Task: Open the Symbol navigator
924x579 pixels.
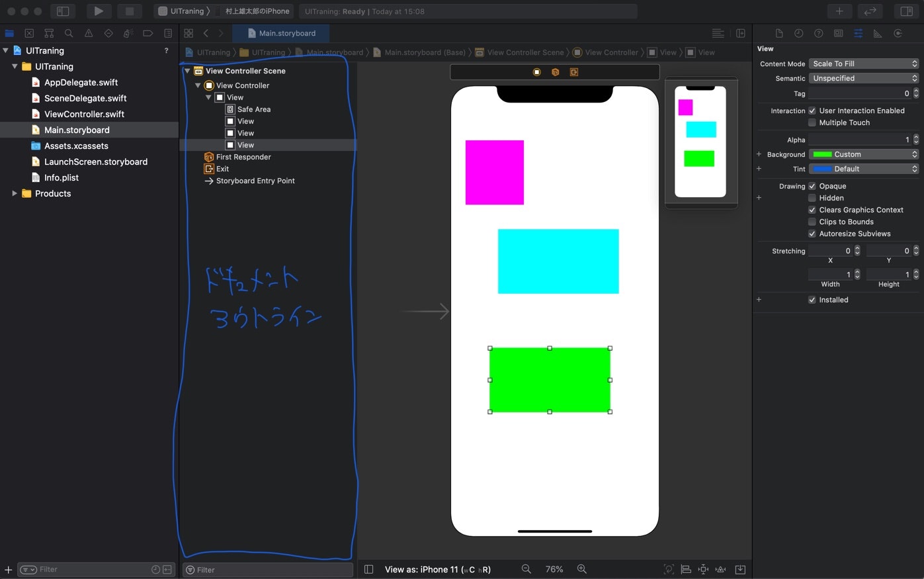Action: tap(49, 33)
